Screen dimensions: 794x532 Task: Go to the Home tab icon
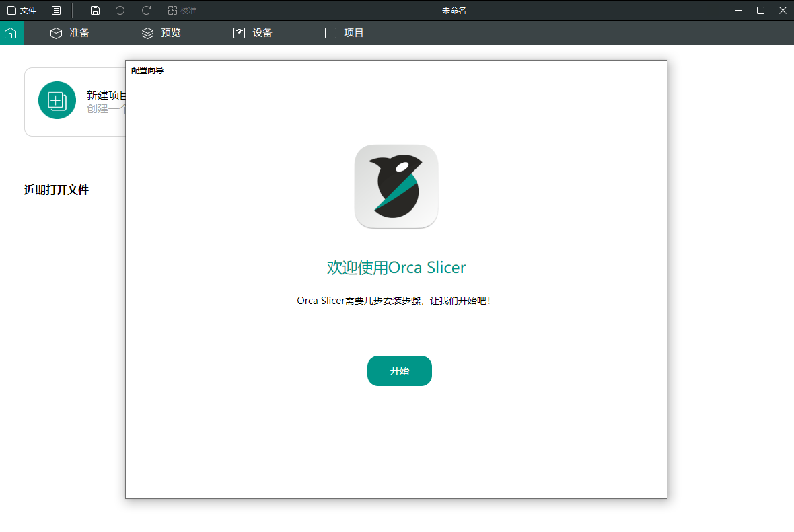click(10, 33)
